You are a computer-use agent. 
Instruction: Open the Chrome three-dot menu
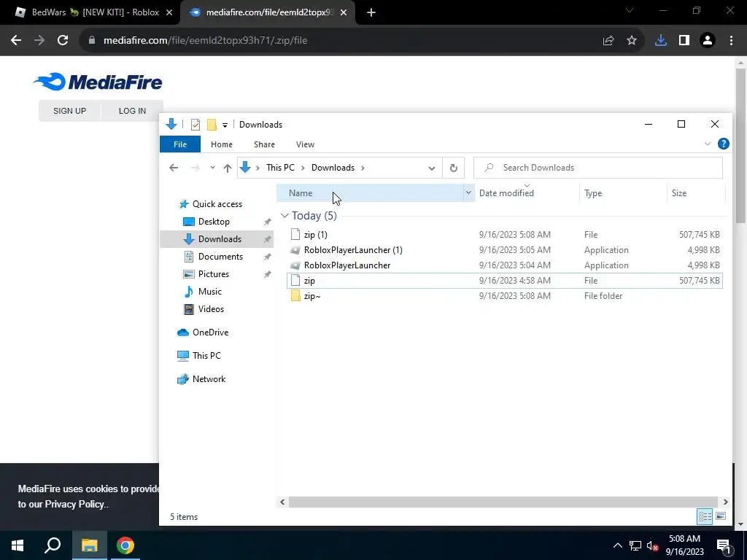coord(731,41)
